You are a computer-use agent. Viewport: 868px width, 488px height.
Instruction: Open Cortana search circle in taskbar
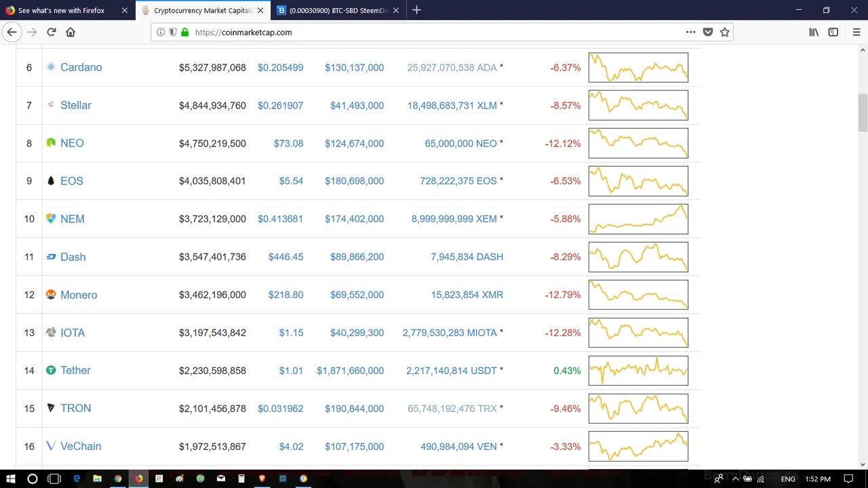32,479
